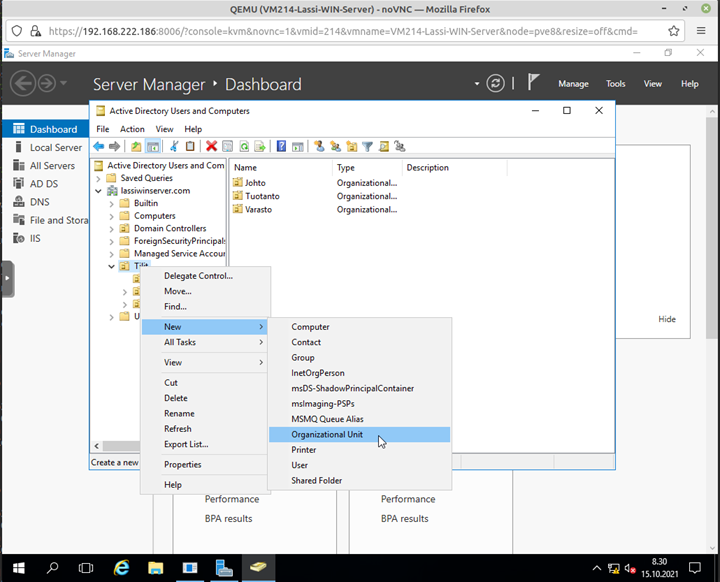Choose Shared Folder in New submenu
The height and width of the screenshot is (582, 720).
(x=360, y=480)
